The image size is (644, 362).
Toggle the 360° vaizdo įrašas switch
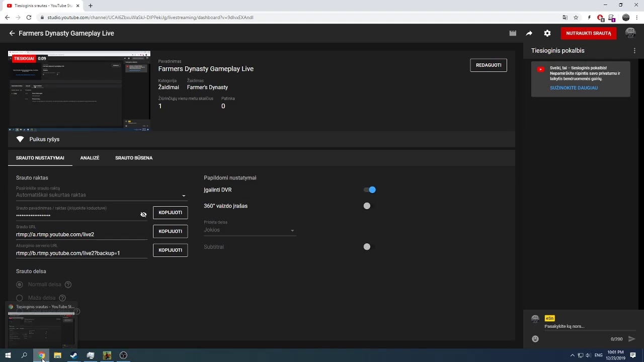(x=370, y=206)
